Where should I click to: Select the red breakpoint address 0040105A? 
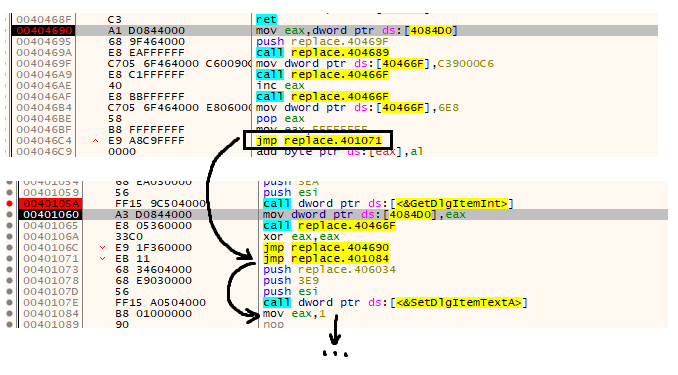[51, 204]
